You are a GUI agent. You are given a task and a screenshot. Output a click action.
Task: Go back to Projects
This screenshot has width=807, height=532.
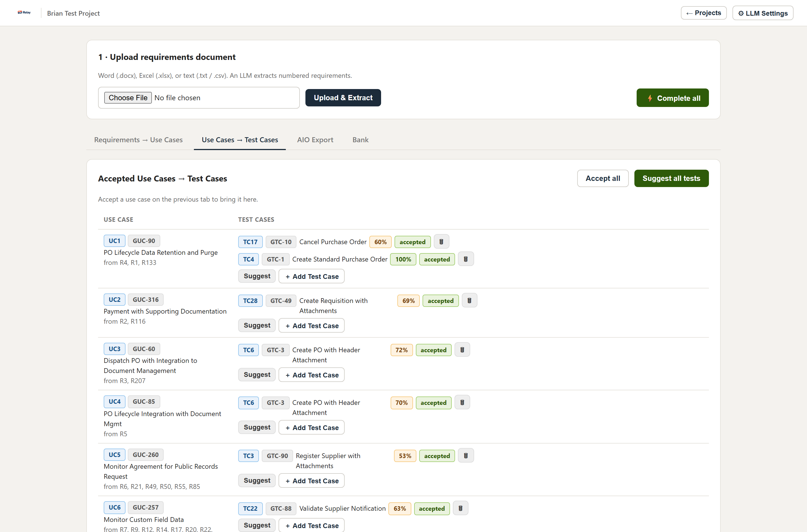click(x=703, y=13)
